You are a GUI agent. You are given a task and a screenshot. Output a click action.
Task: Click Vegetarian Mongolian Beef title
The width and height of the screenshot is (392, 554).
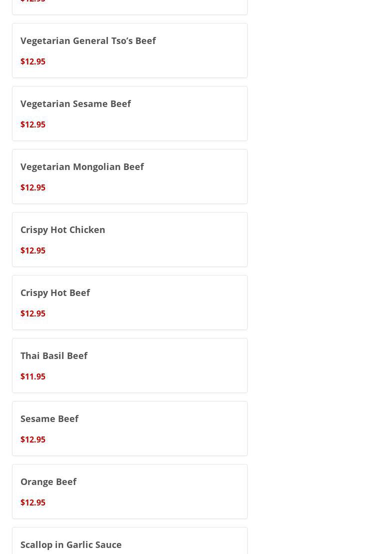pyautogui.click(x=82, y=166)
